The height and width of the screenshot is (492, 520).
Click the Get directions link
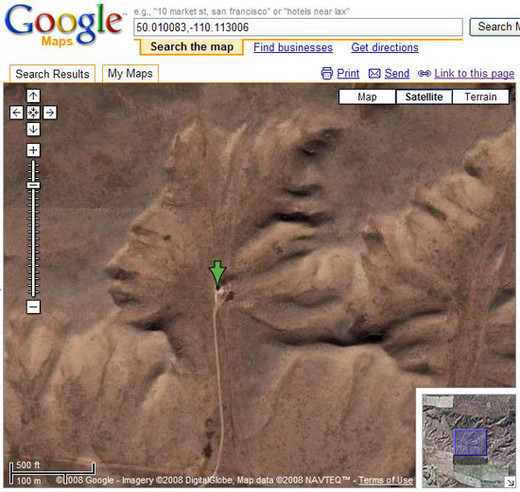(385, 47)
